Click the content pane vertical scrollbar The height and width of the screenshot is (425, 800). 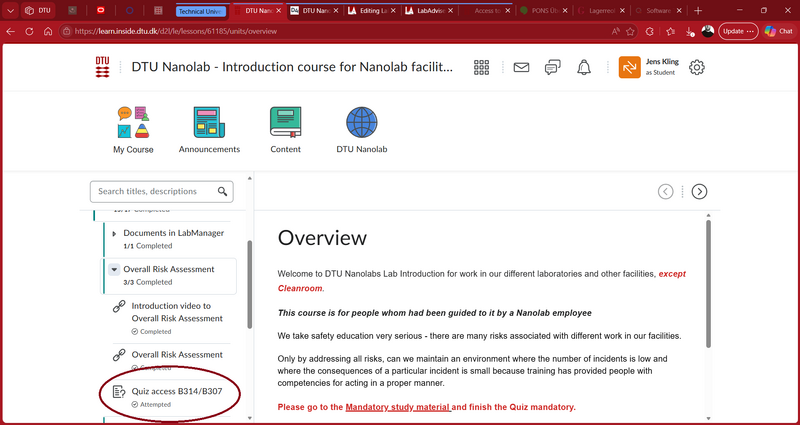[x=708, y=283]
